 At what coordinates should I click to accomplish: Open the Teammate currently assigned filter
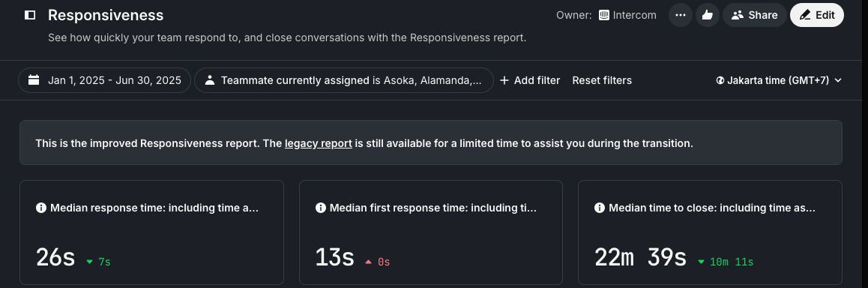[344, 80]
